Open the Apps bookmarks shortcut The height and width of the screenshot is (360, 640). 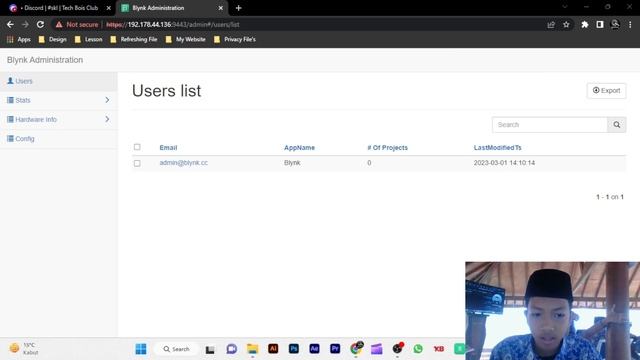pyautogui.click(x=19, y=40)
